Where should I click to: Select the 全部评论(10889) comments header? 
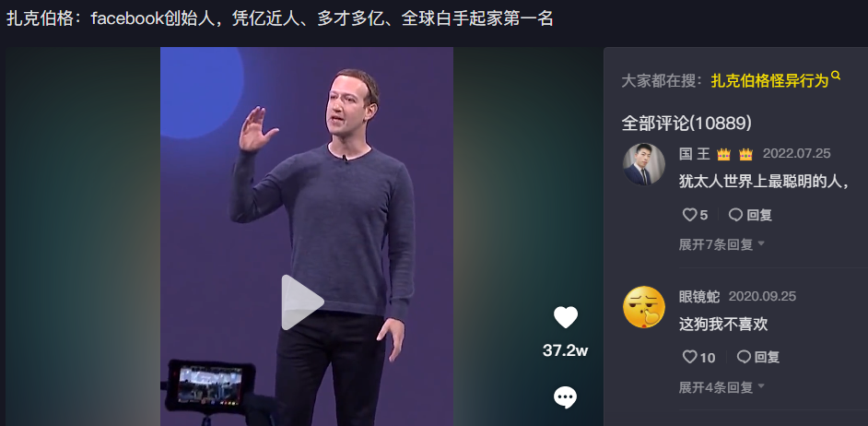click(686, 124)
